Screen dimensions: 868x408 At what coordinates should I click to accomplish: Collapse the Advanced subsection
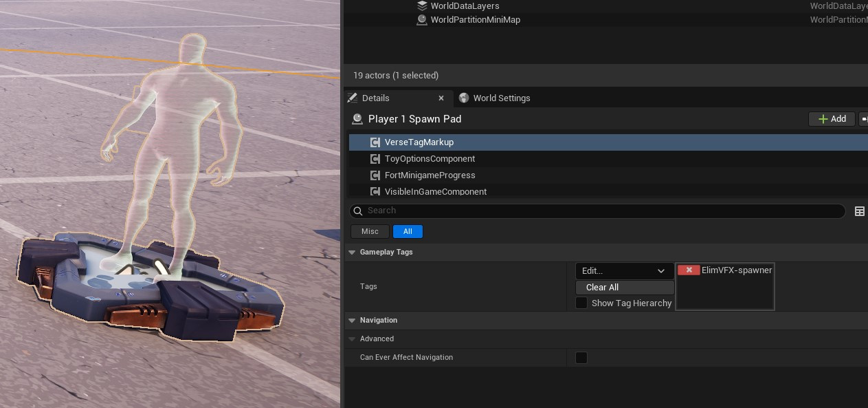click(x=352, y=339)
